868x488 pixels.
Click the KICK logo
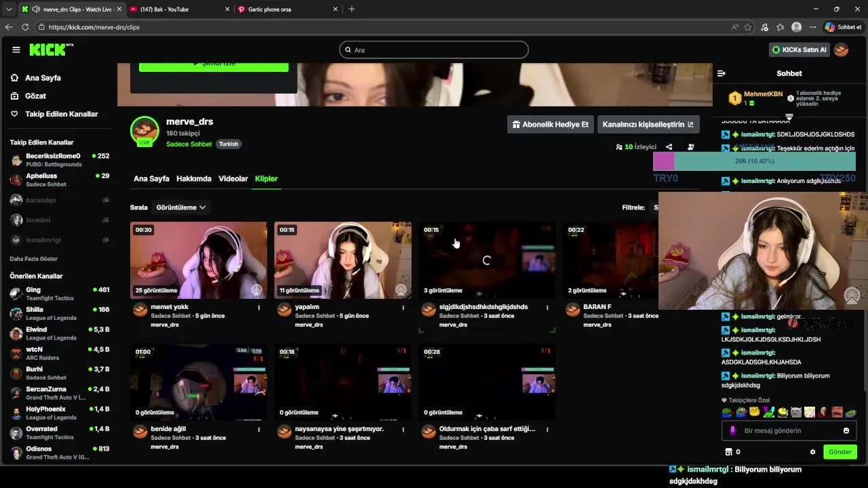51,49
